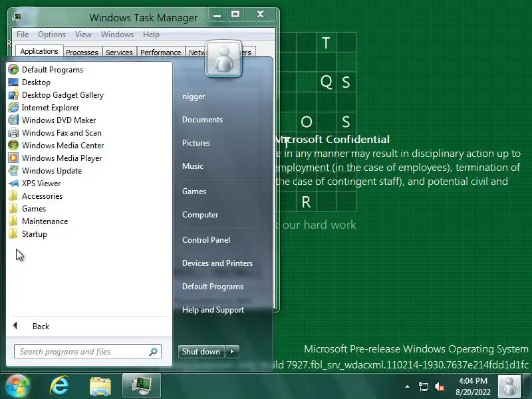
Task: Open Control Panel
Action: (206, 240)
